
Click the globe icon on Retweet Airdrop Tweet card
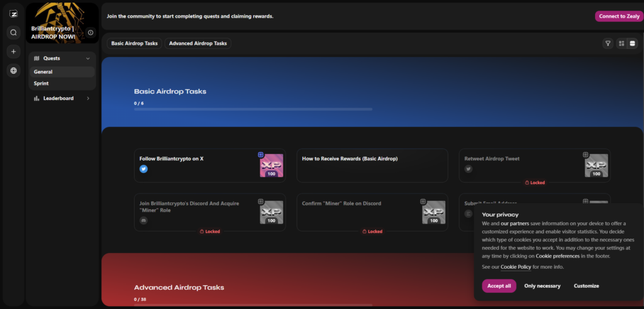point(586,154)
